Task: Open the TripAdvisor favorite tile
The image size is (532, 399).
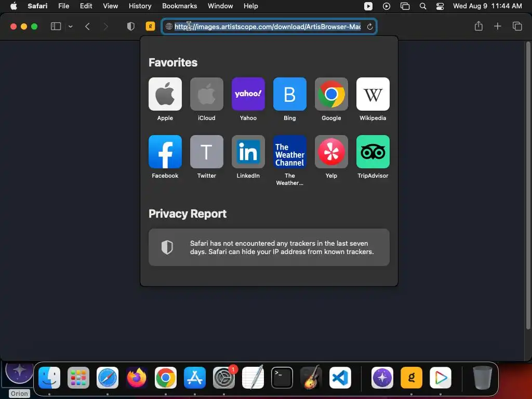Action: tap(373, 152)
